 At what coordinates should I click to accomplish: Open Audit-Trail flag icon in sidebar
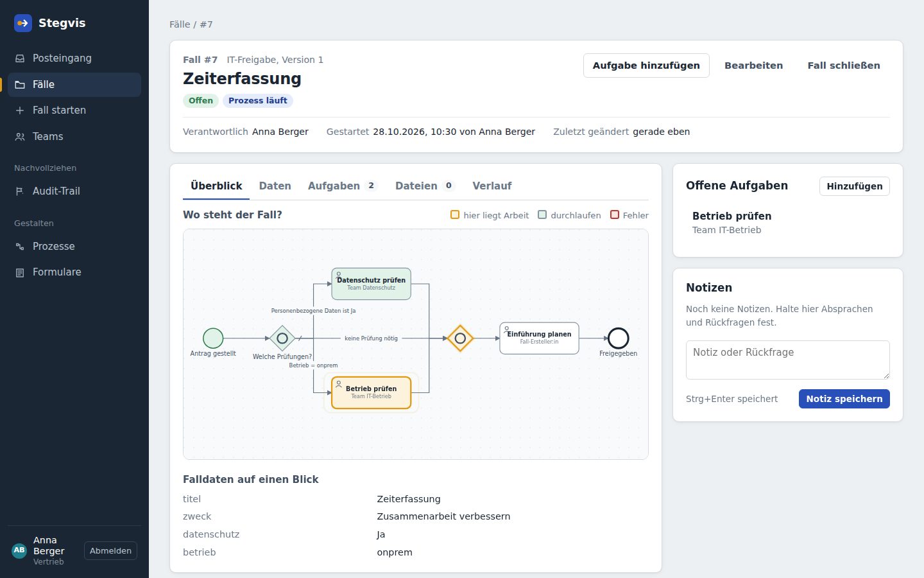tap(20, 191)
